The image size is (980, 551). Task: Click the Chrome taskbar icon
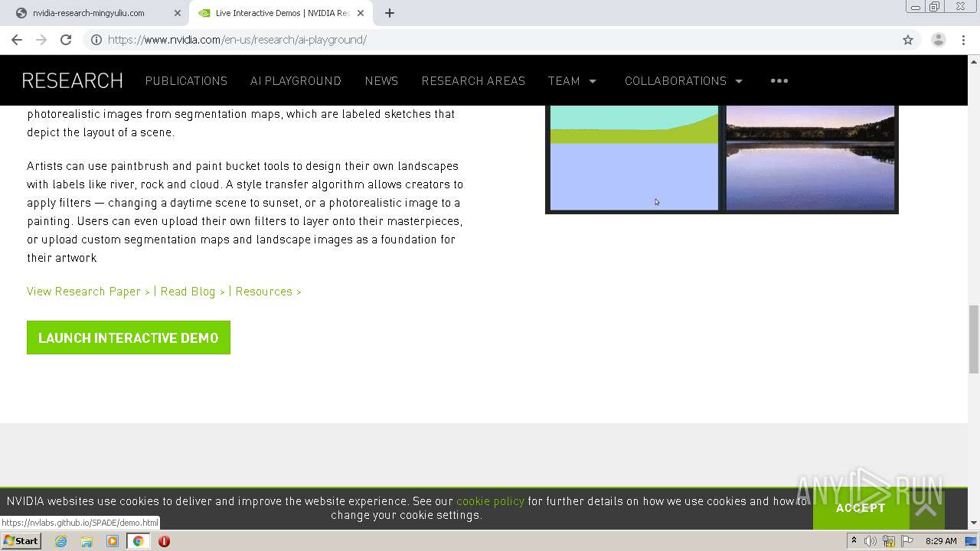click(x=138, y=541)
